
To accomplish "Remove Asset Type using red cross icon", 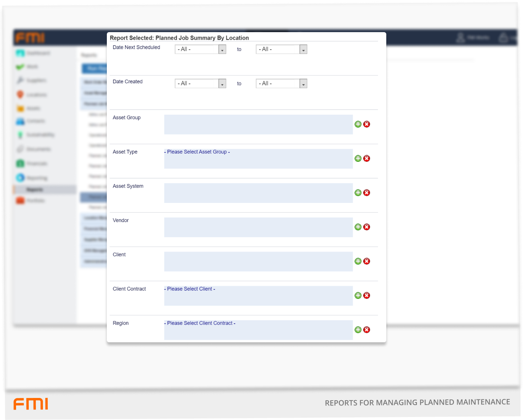I will tap(366, 158).
